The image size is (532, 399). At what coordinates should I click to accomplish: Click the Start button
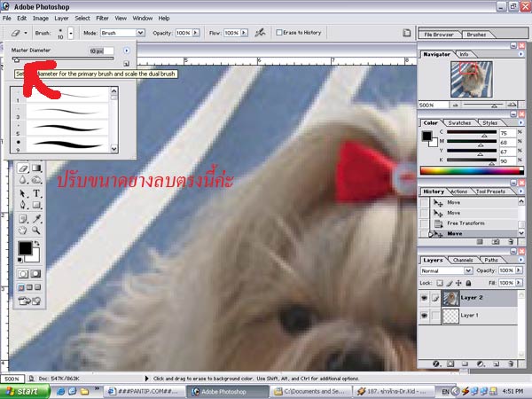[25, 391]
